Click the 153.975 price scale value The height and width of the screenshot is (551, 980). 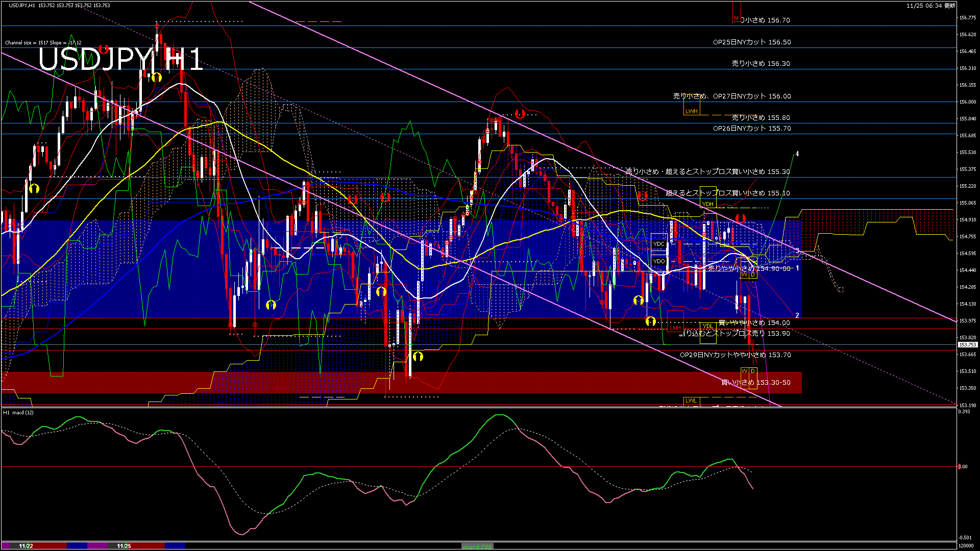[x=967, y=321]
